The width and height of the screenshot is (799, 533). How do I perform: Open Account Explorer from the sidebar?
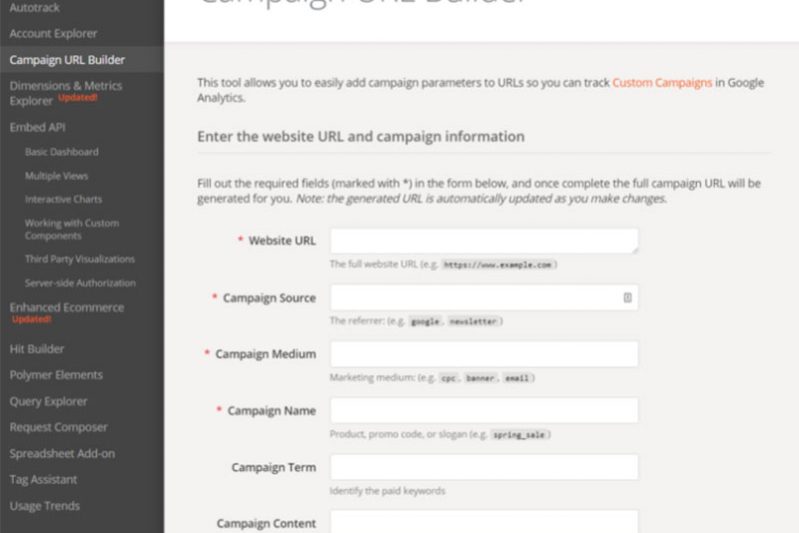click(52, 33)
